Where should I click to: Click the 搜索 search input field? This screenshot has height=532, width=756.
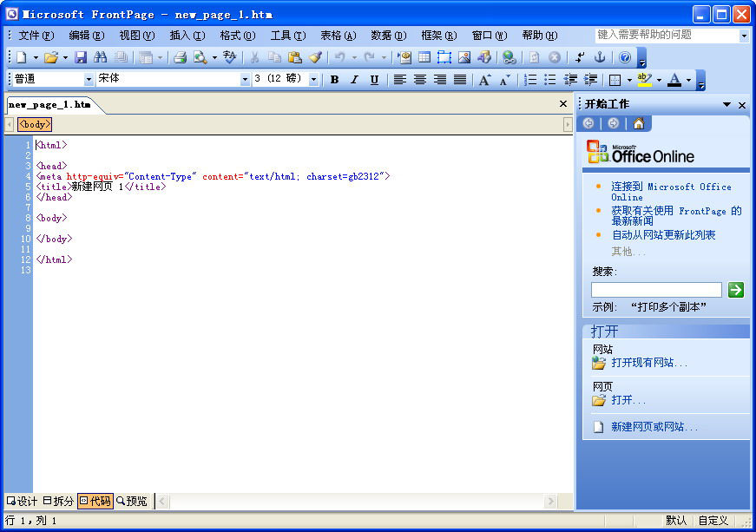pyautogui.click(x=656, y=290)
